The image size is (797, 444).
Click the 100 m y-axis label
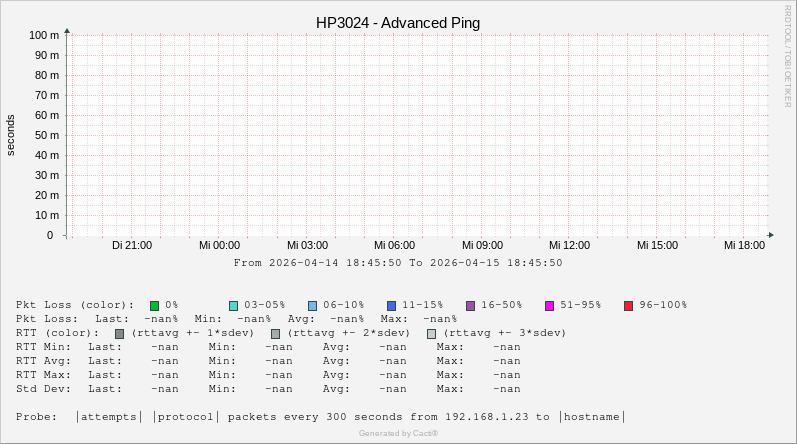[43, 35]
